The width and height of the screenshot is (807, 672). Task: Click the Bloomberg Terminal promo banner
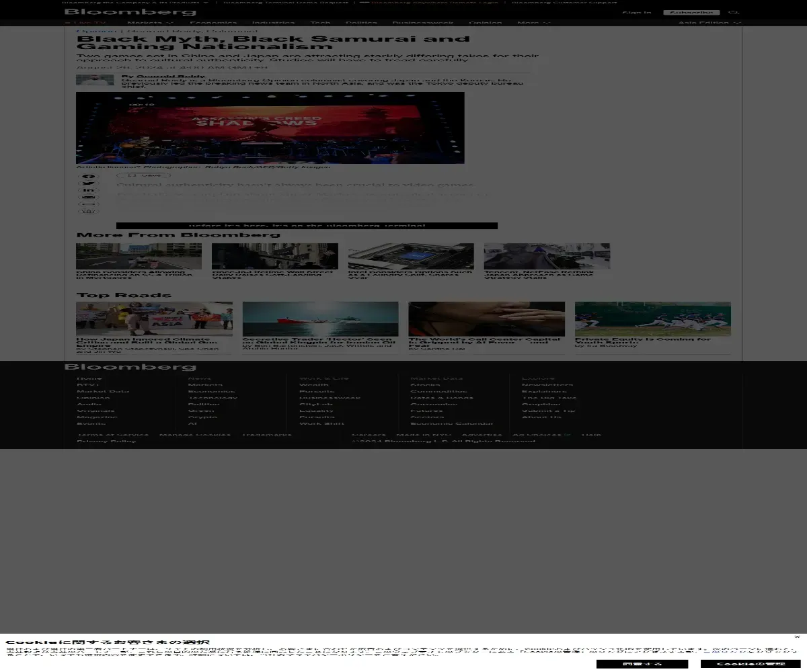pos(307,226)
